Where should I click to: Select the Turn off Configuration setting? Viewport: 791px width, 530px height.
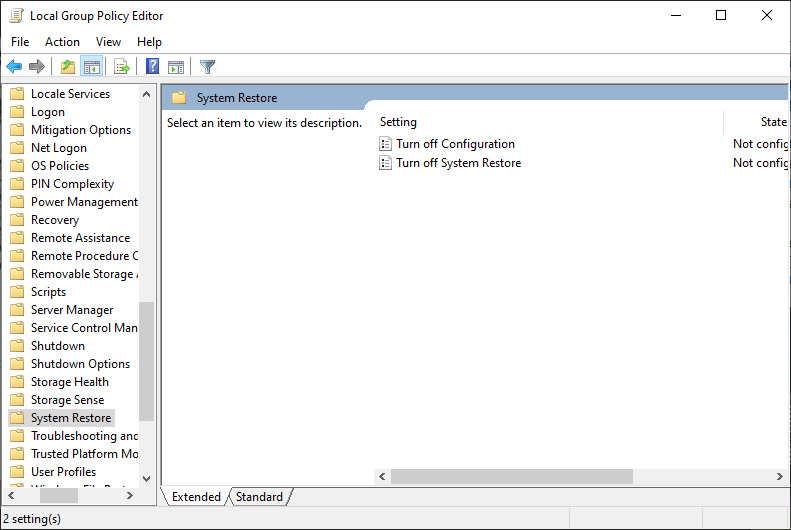(x=455, y=144)
